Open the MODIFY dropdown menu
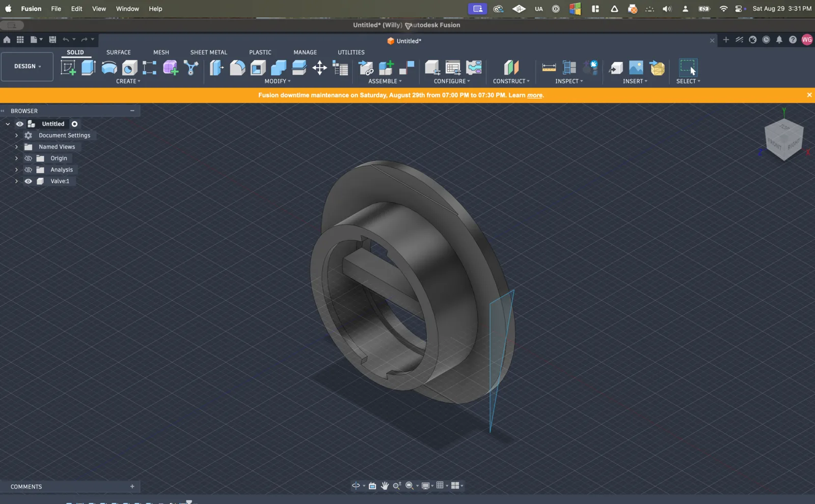The height and width of the screenshot is (504, 815). coord(278,81)
